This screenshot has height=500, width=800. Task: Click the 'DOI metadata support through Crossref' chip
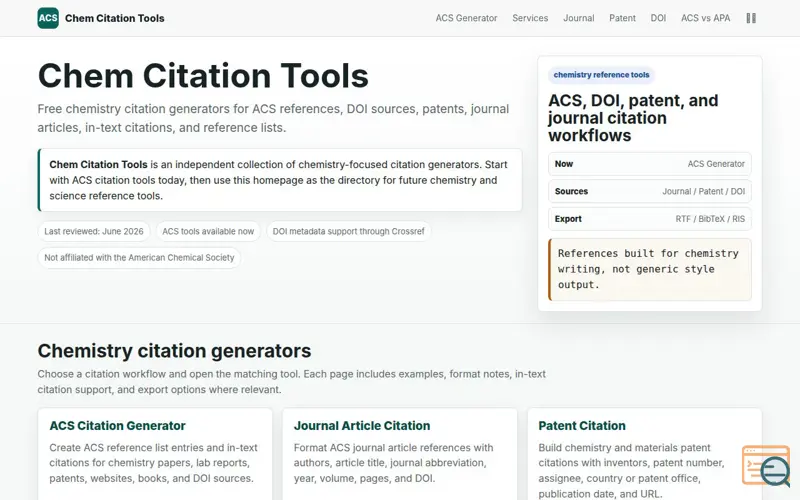click(x=348, y=231)
